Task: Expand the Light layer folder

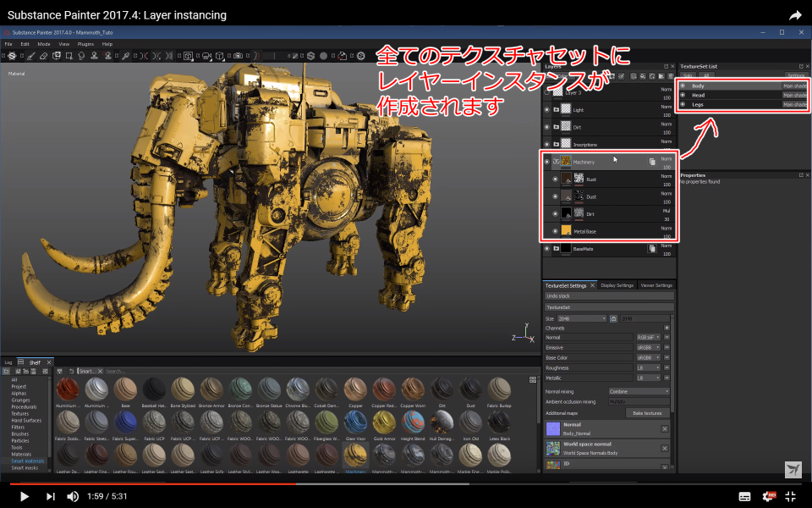Action: tap(557, 110)
